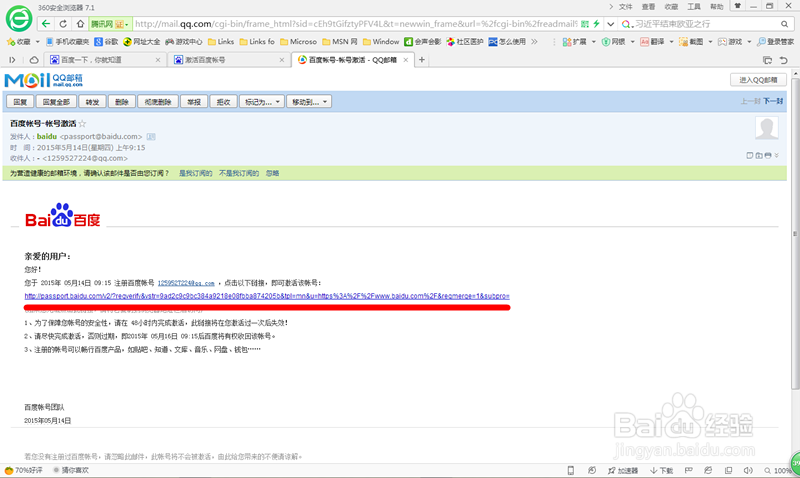This screenshot has width=800, height=478.
Task: Open the 怎么使用 bookmark
Action: point(507,41)
